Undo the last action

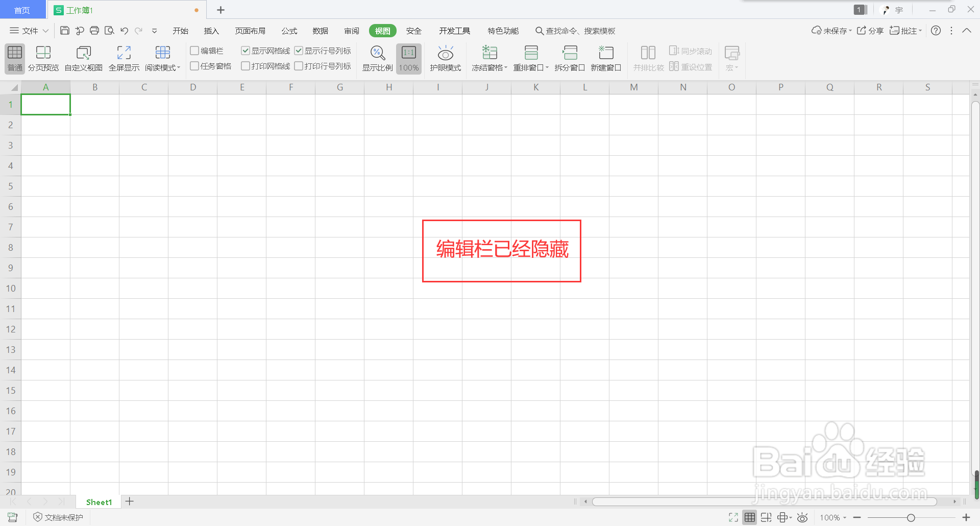125,31
